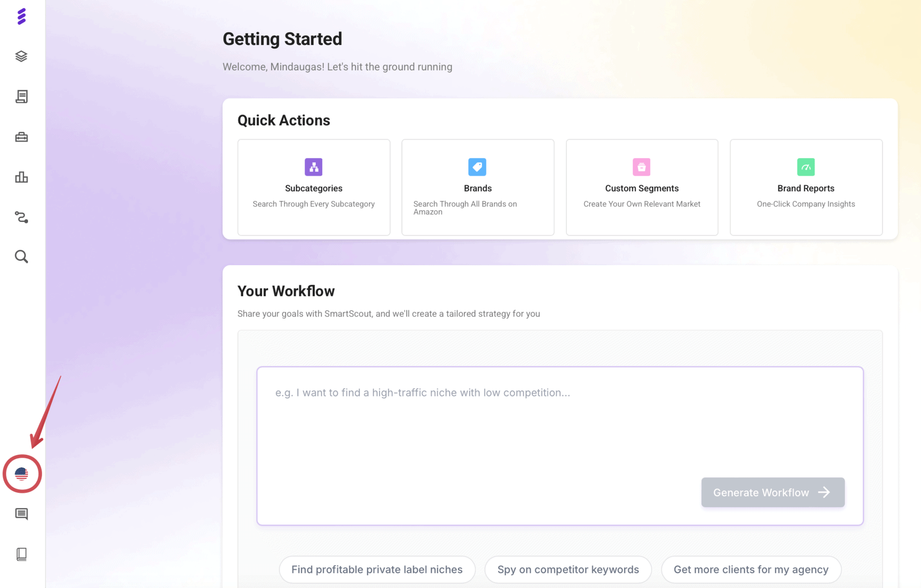The image size is (921, 588).
Task: Open the Brands quick action card
Action: (478, 188)
